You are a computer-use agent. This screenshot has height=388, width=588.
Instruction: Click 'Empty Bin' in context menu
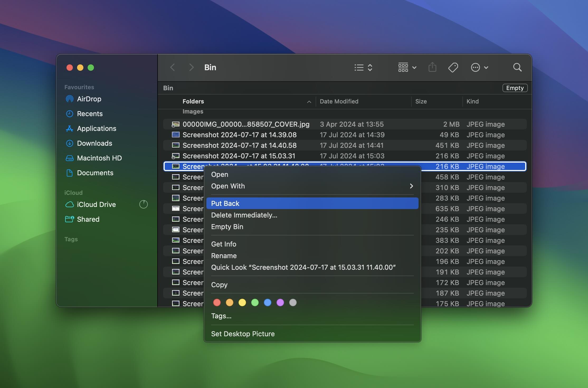[x=227, y=226]
